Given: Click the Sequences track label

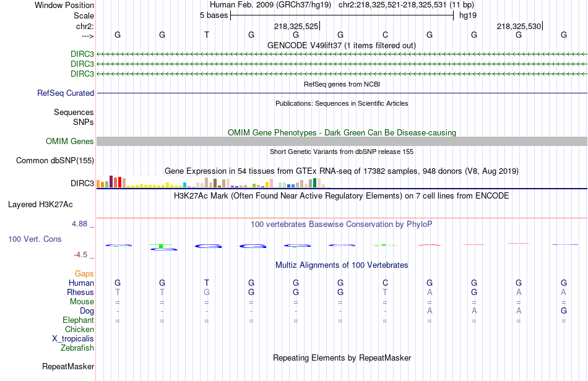Looking at the screenshot, I should [74, 112].
